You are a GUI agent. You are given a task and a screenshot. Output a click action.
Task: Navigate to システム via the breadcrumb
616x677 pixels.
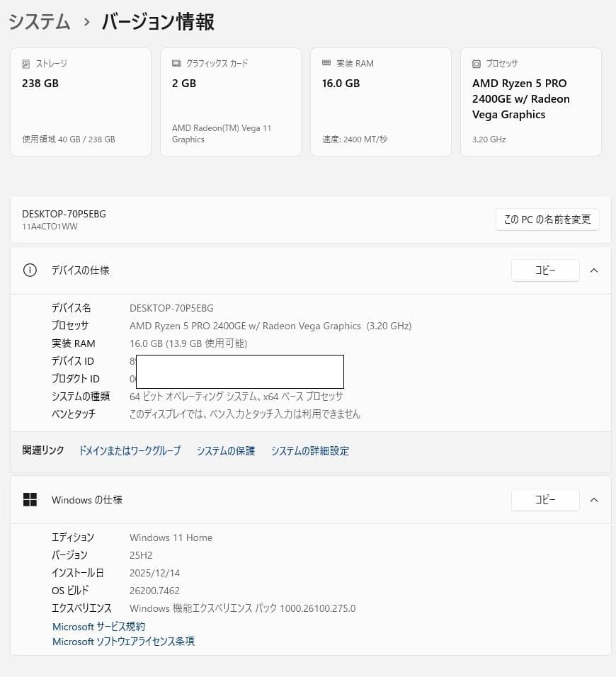pos(39,22)
